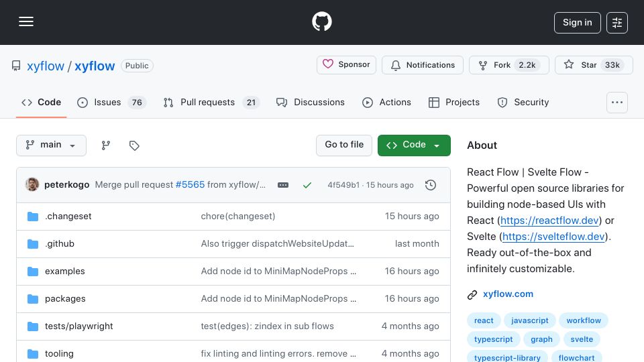Screen dimensions: 644x362
Task: Open appearance settings icon beside Sign in
Action: coord(617,23)
